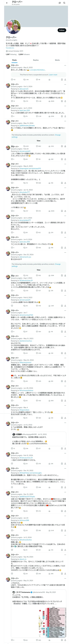The image size is (72, 644).
Task: Open more options on Jun 29, 2024 post
Action: point(65,386)
